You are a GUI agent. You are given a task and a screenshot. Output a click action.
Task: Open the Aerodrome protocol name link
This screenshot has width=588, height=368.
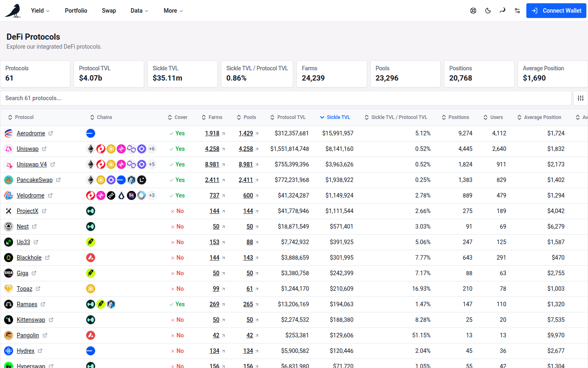(x=31, y=133)
